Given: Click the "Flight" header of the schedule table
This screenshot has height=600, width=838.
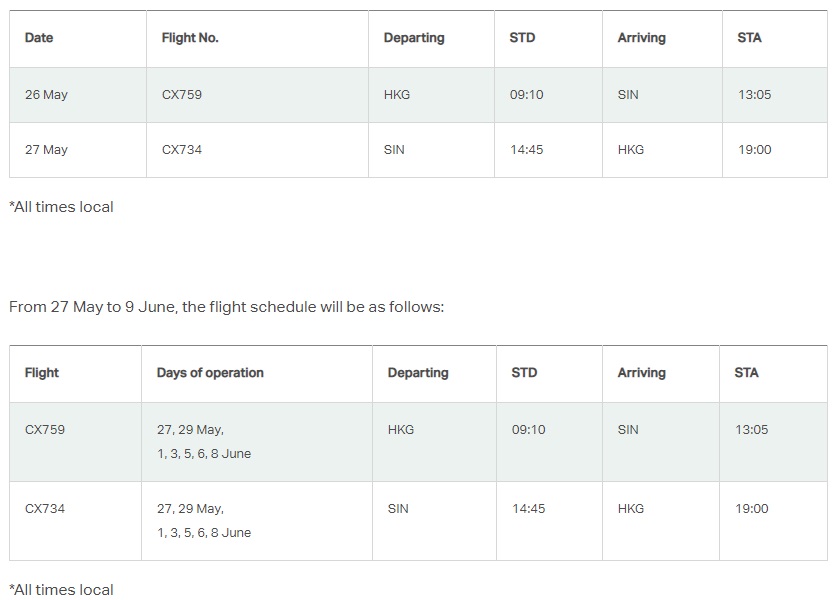Looking at the screenshot, I should (x=42, y=373).
